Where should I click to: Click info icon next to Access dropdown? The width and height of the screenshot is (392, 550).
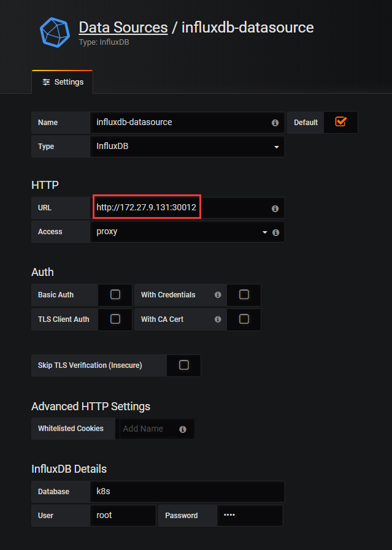(x=276, y=232)
